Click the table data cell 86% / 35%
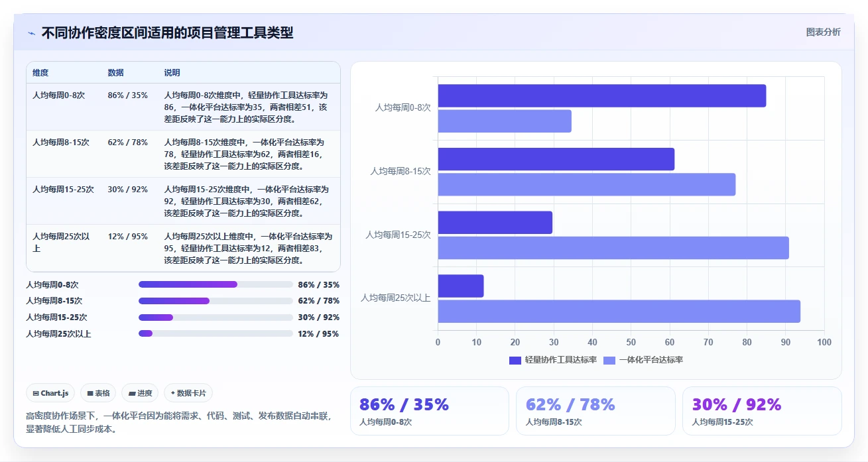The height and width of the screenshot is (462, 868). pyautogui.click(x=127, y=95)
